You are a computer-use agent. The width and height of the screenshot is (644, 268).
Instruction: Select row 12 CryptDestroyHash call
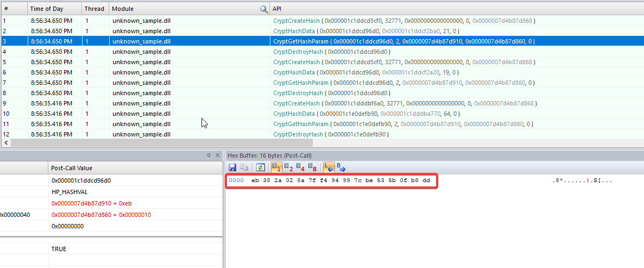(322, 134)
